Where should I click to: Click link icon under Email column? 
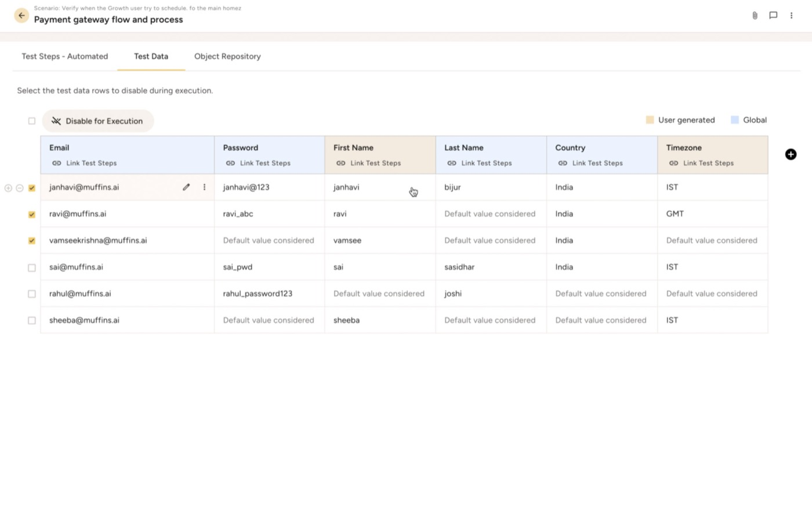pos(56,163)
